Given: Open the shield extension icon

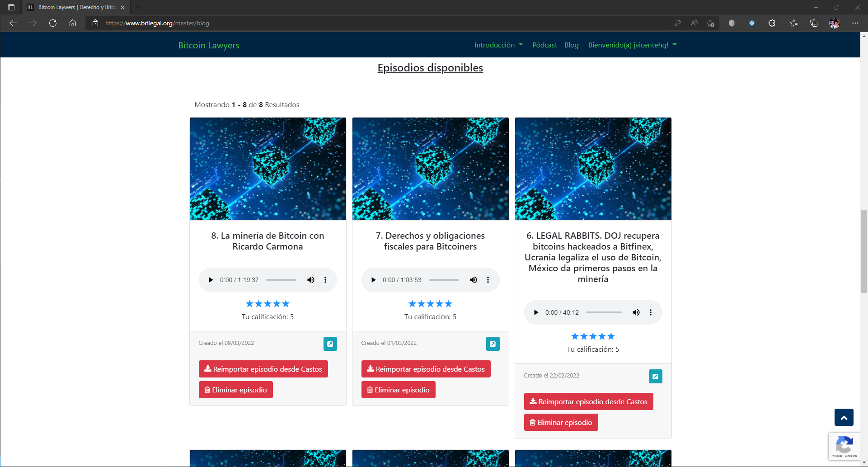Looking at the screenshot, I should click(732, 23).
